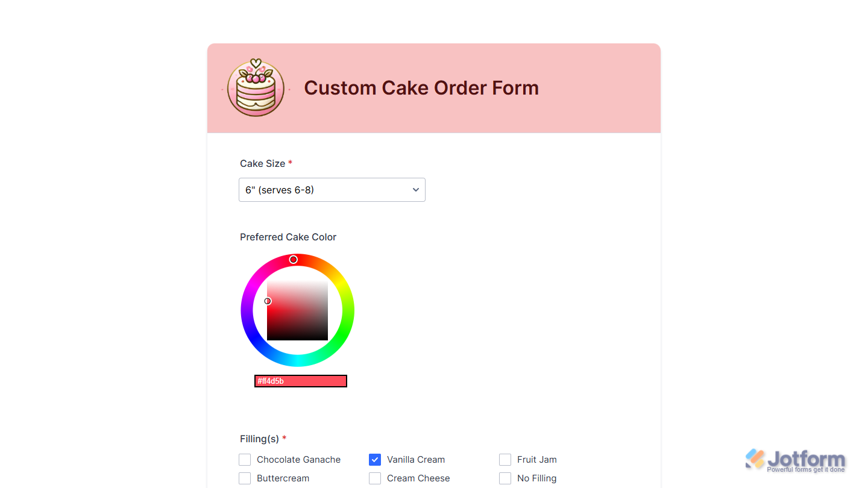Uncheck the Vanilla Cream filling option
The image size is (868, 488).
(374, 459)
